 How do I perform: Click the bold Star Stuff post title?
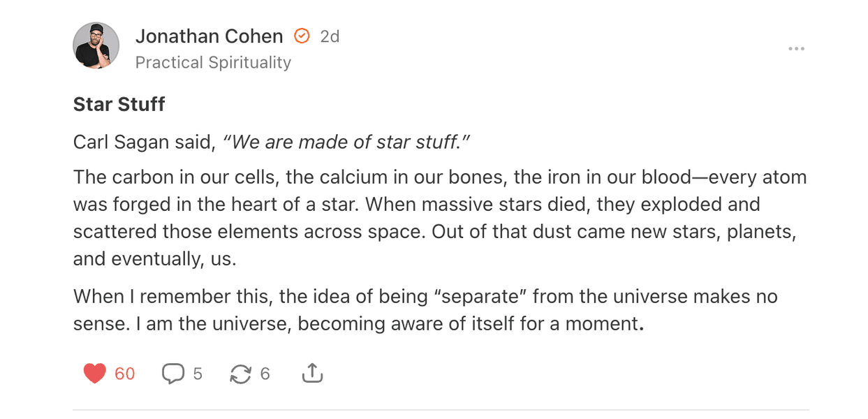pos(119,104)
